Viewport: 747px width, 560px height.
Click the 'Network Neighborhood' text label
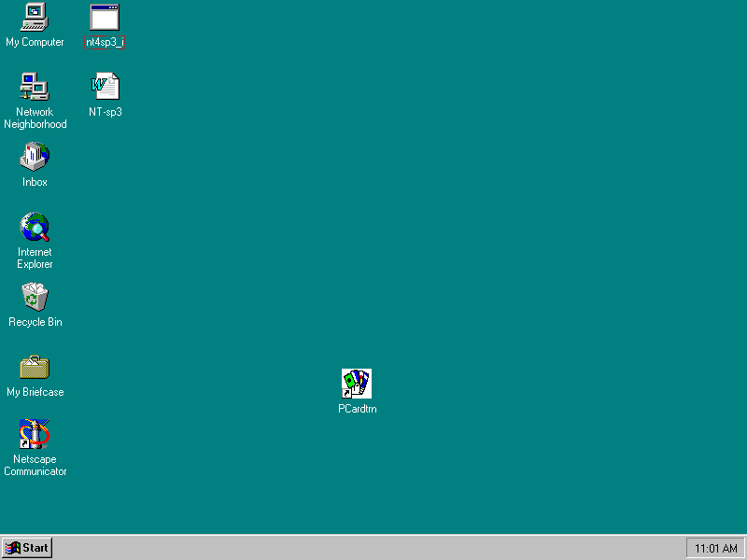pyautogui.click(x=35, y=119)
